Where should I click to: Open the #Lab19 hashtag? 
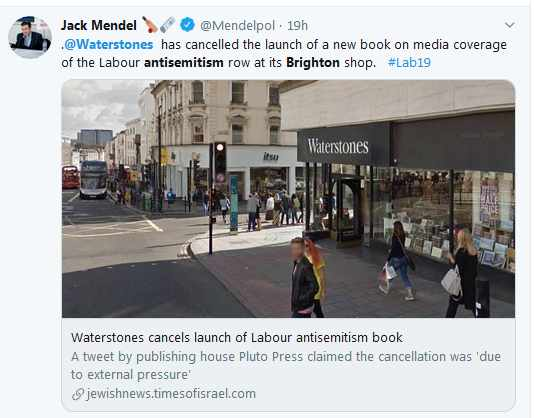click(409, 63)
